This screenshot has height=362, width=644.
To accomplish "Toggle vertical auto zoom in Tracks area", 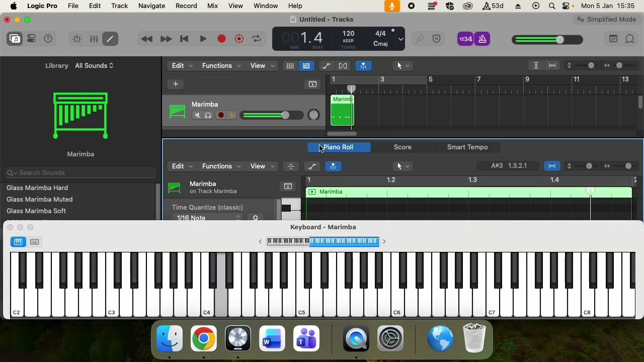I will [536, 66].
